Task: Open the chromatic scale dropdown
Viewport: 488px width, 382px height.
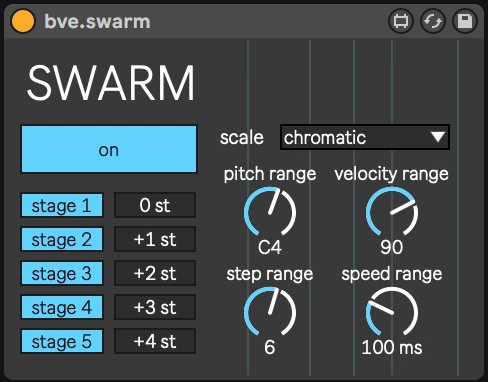Action: click(365, 137)
